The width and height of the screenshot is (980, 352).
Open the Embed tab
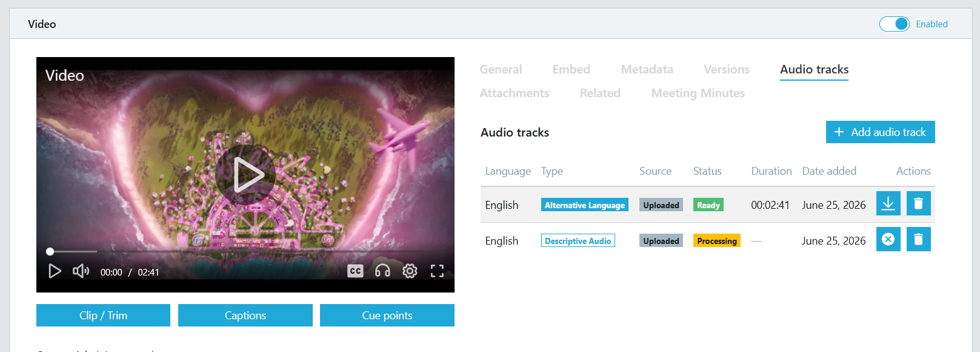(571, 69)
